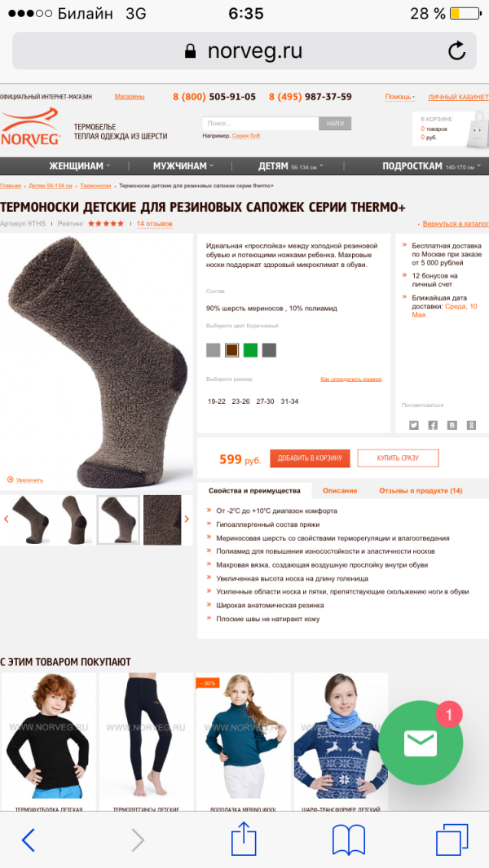Click the Поиск search field

pyautogui.click(x=260, y=124)
